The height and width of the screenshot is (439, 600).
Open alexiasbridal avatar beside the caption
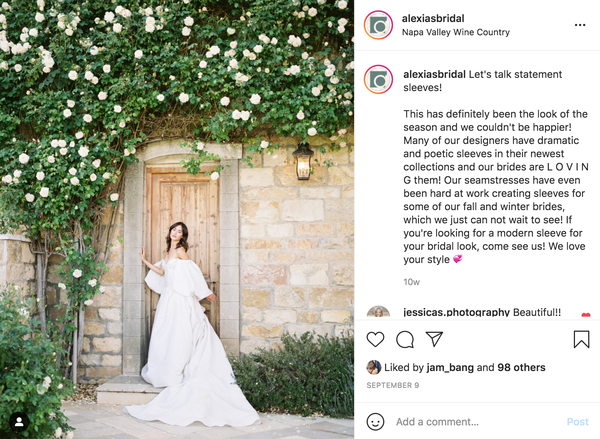378,79
